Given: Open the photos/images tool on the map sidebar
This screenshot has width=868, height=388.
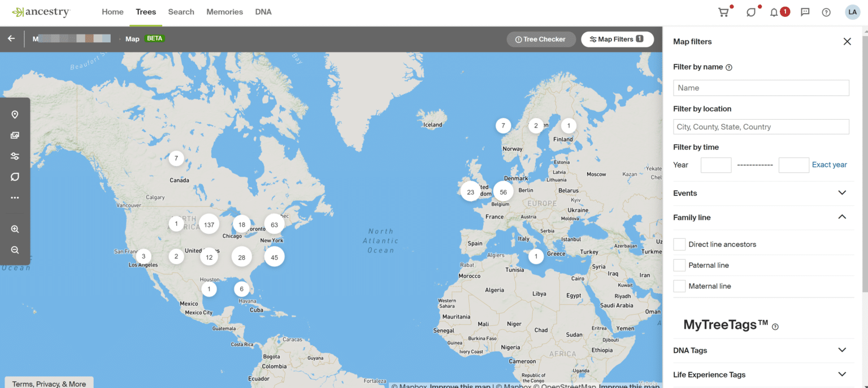Looking at the screenshot, I should (15, 135).
